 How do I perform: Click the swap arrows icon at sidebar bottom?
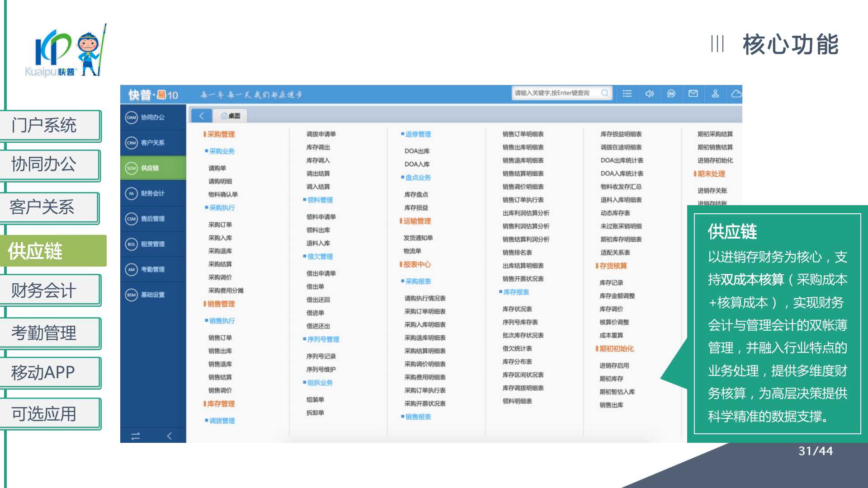pyautogui.click(x=136, y=436)
